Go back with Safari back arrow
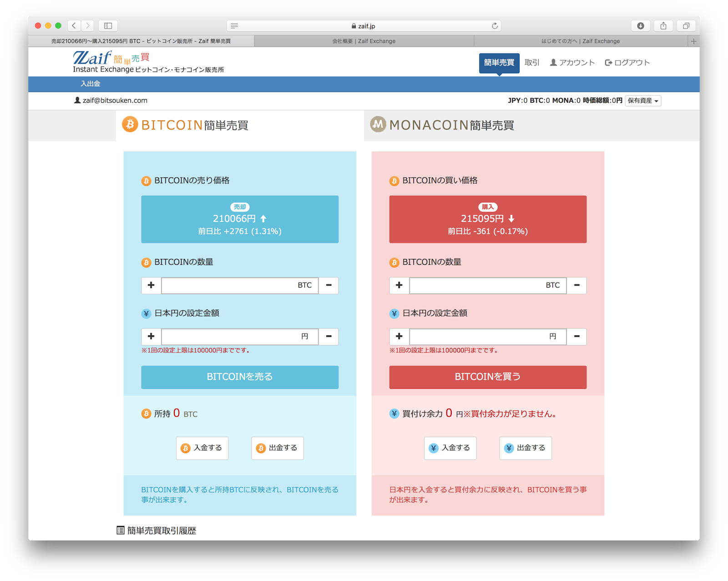The width and height of the screenshot is (728, 581). point(74,25)
